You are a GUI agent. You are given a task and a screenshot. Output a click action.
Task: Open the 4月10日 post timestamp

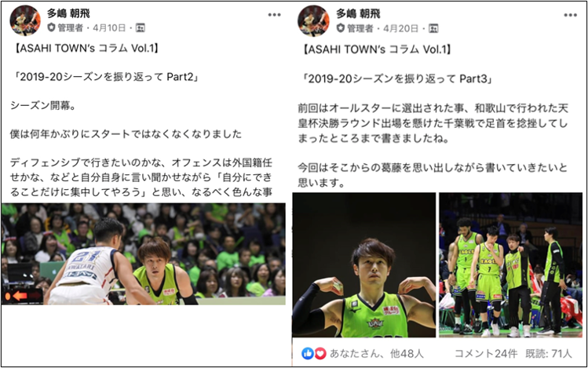(x=109, y=27)
